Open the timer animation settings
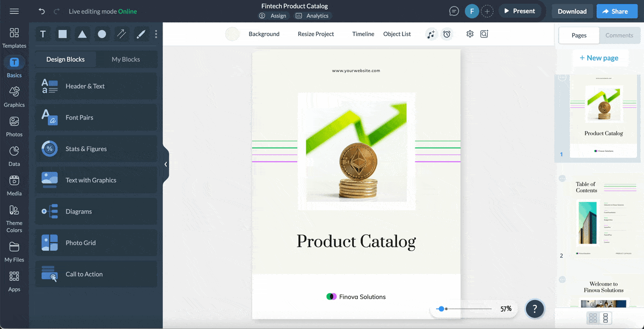The height and width of the screenshot is (329, 644). pyautogui.click(x=447, y=34)
